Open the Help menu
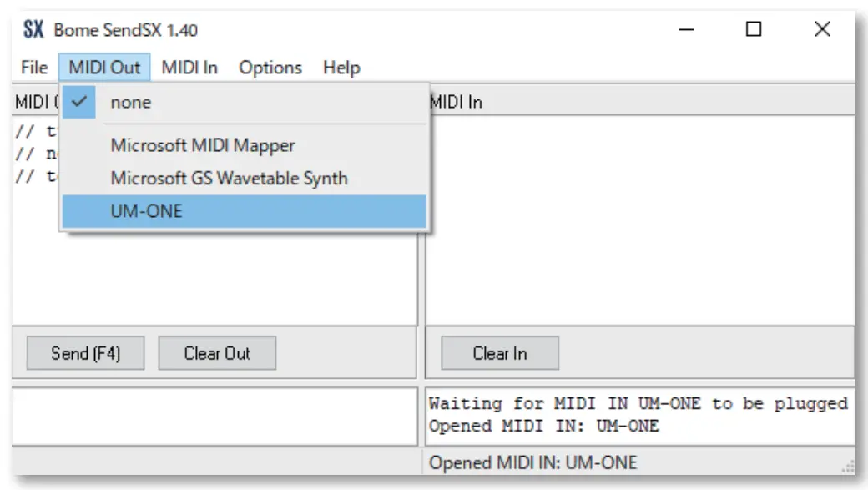 click(342, 68)
